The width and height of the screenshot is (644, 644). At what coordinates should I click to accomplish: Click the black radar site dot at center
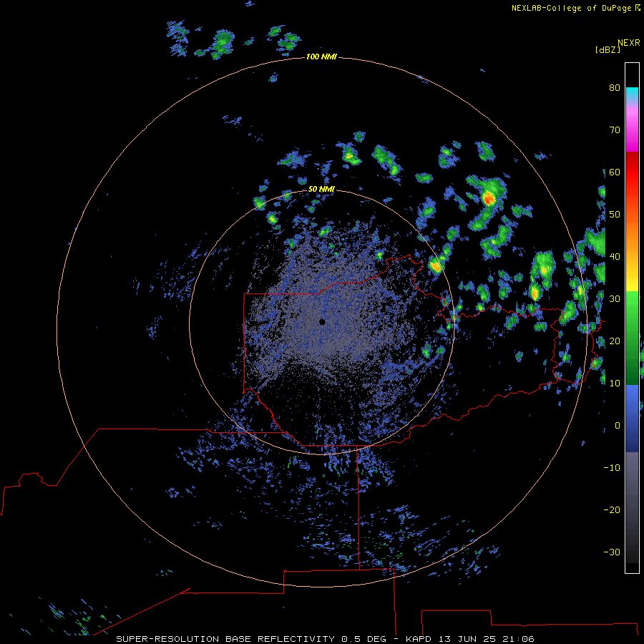point(322,322)
